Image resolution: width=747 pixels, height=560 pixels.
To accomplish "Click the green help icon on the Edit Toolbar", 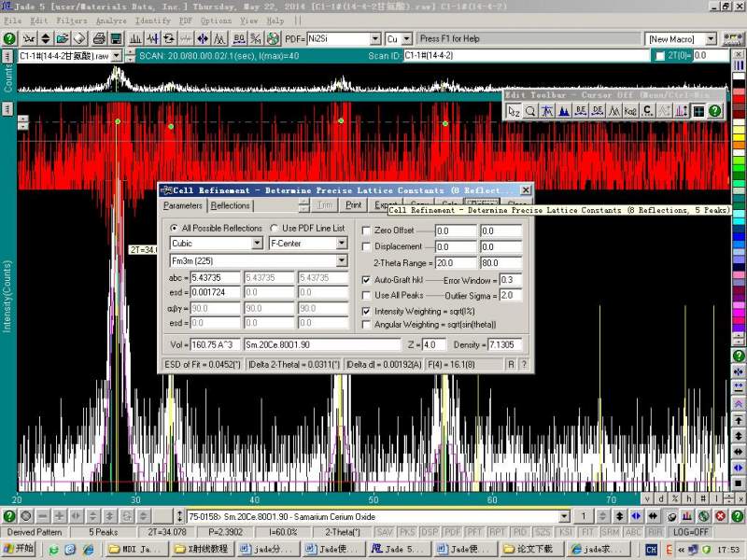I will [715, 111].
